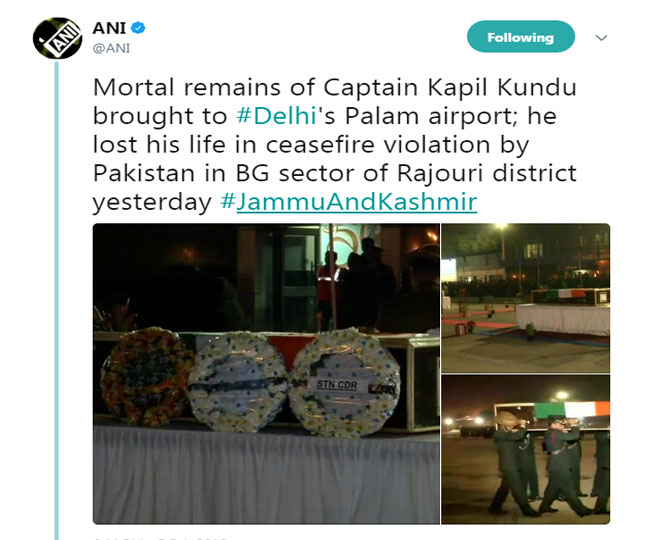Click the tweet text about Captain Kapil Kundu

tap(335, 145)
